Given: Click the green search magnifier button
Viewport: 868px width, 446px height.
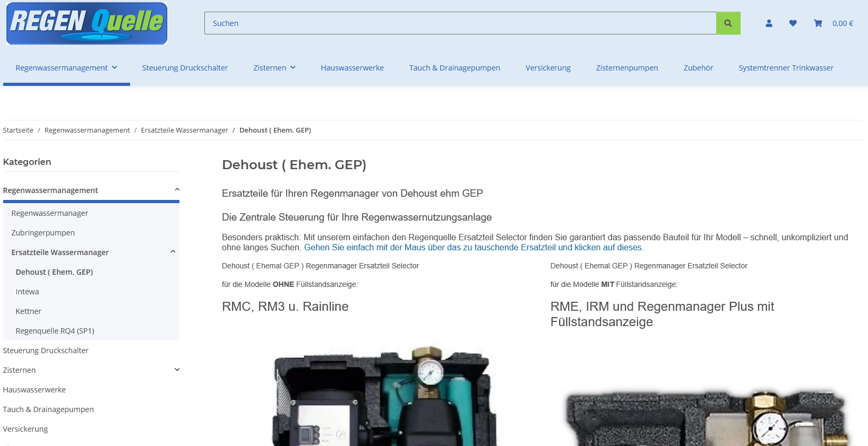Looking at the screenshot, I should [x=728, y=23].
